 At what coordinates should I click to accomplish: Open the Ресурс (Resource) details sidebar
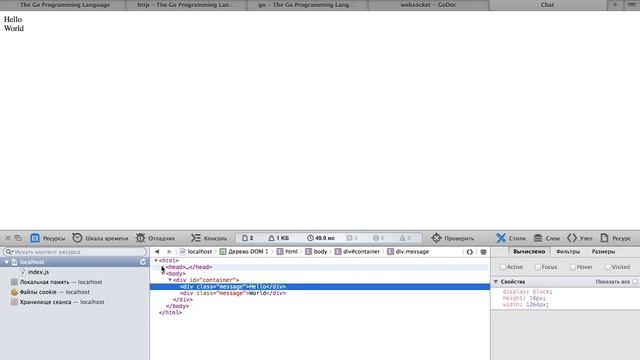point(616,238)
